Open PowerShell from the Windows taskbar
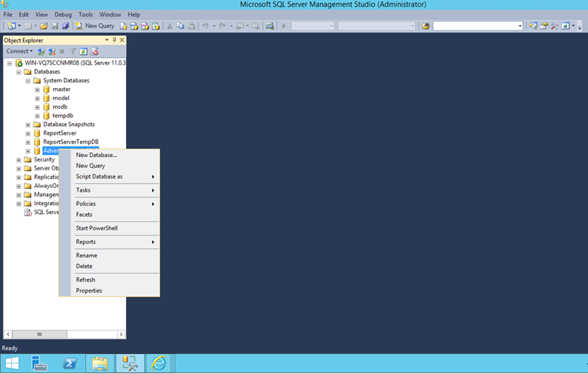The height and width of the screenshot is (374, 588). click(70, 363)
